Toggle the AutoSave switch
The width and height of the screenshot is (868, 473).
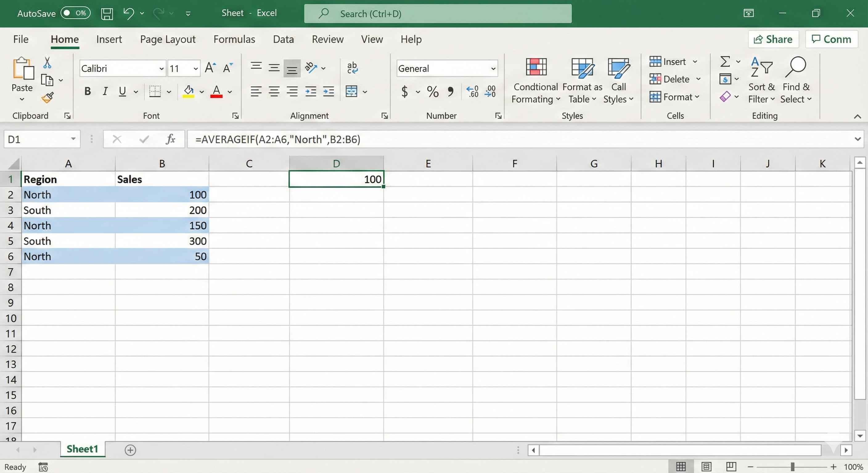(x=76, y=13)
